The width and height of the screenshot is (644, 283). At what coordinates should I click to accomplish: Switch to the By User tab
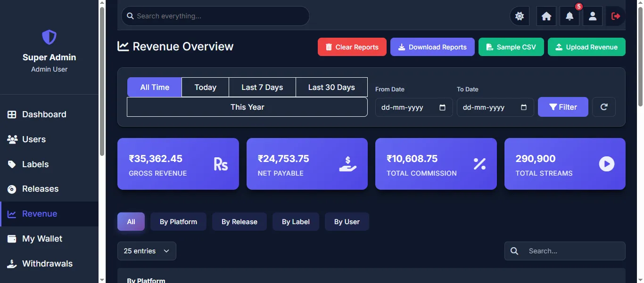(347, 222)
